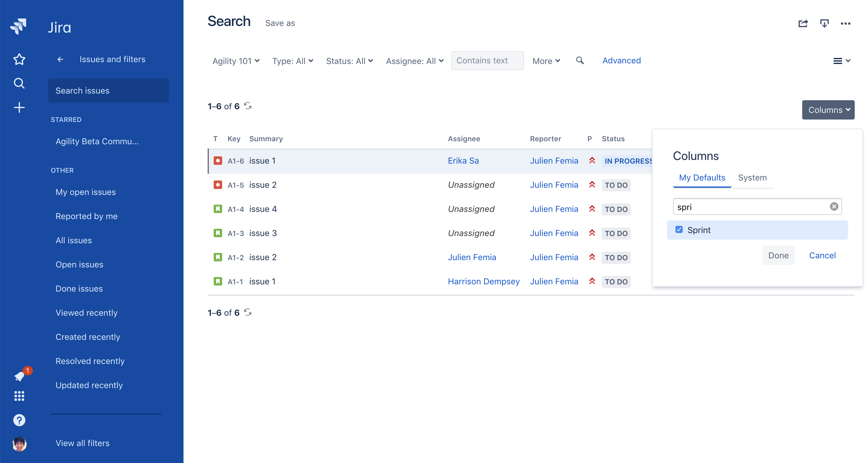Open notifications bell with badge
The image size is (868, 463).
point(19,376)
